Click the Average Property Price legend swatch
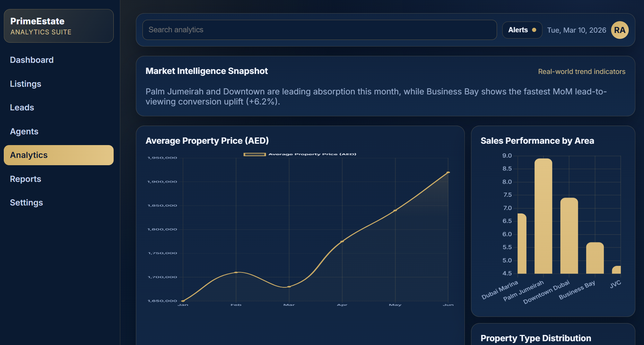The height and width of the screenshot is (345, 644). tap(255, 154)
